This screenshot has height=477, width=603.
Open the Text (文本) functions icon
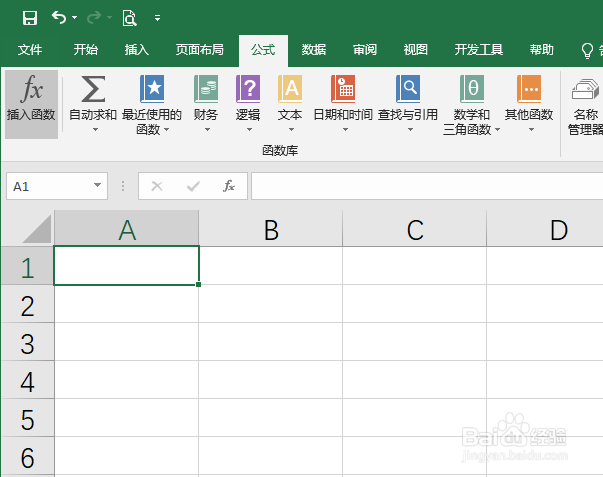point(290,90)
